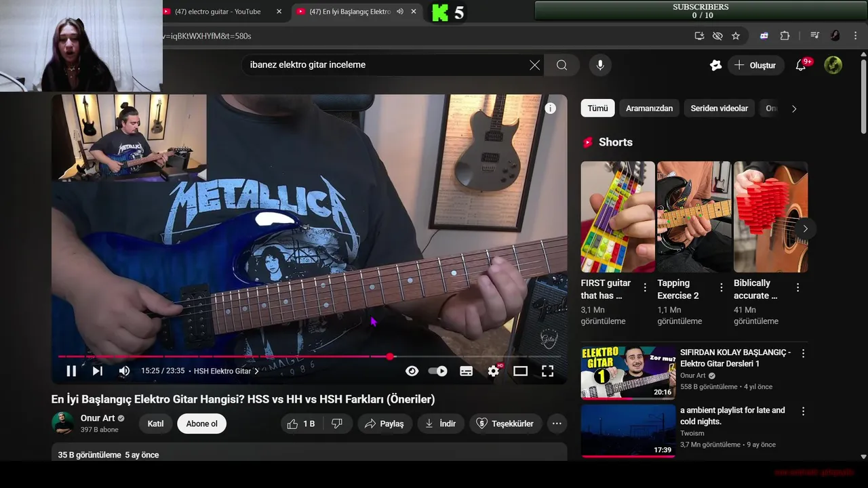Open the Biblically accurate short thumbnail
This screenshot has width=868, height=488.
(770, 217)
